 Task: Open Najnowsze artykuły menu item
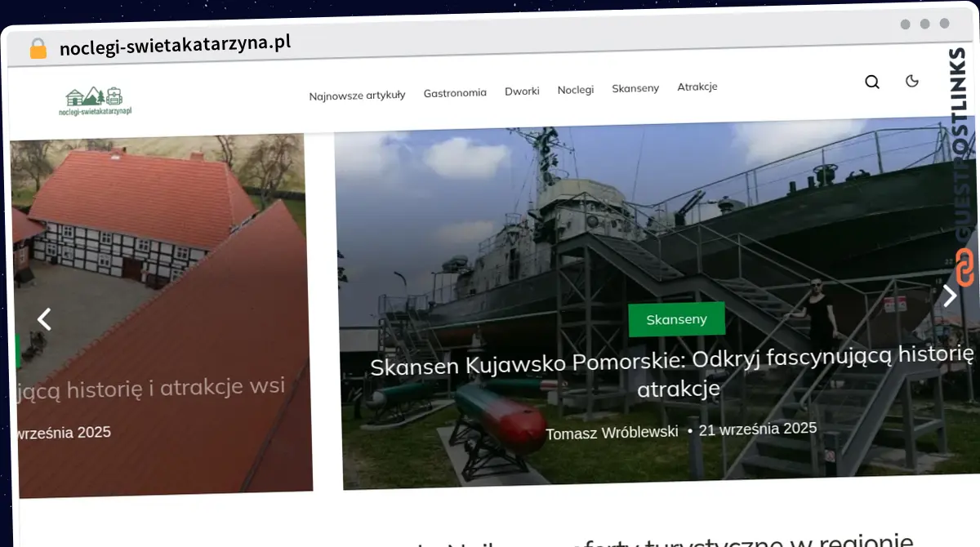(357, 96)
